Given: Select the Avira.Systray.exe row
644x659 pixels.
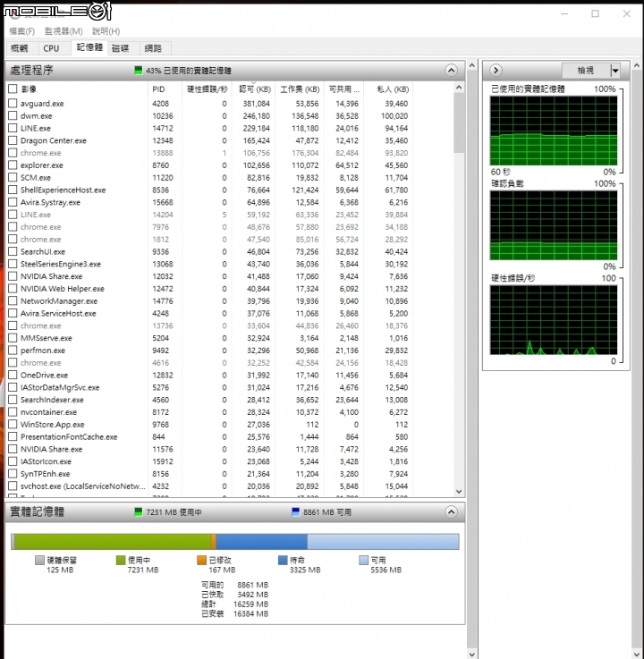Looking at the screenshot, I should pos(208,202).
